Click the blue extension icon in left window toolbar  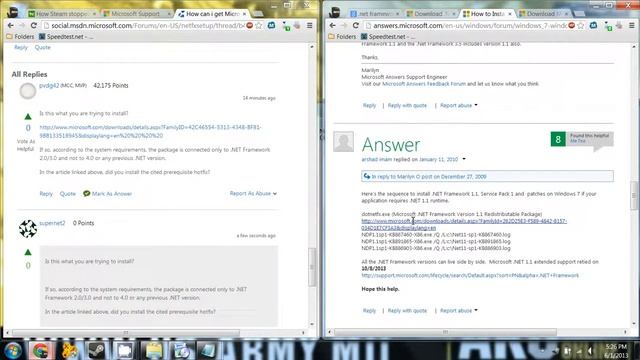pos(272,25)
